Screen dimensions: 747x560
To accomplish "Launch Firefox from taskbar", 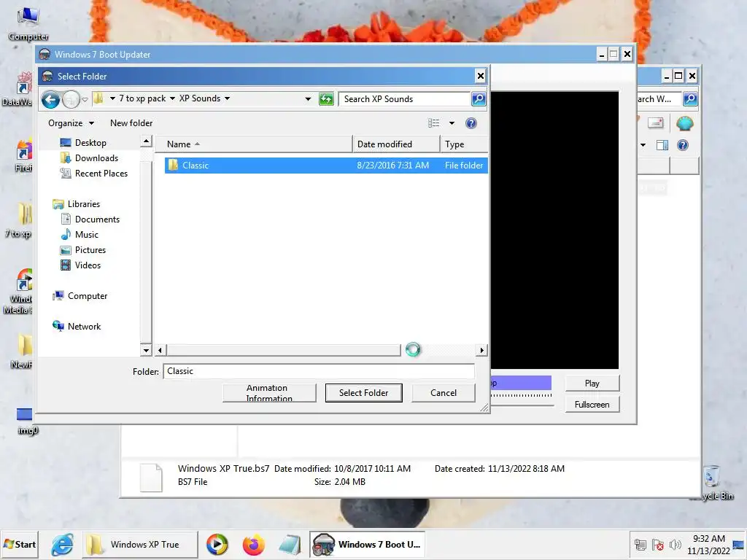I will (x=253, y=544).
